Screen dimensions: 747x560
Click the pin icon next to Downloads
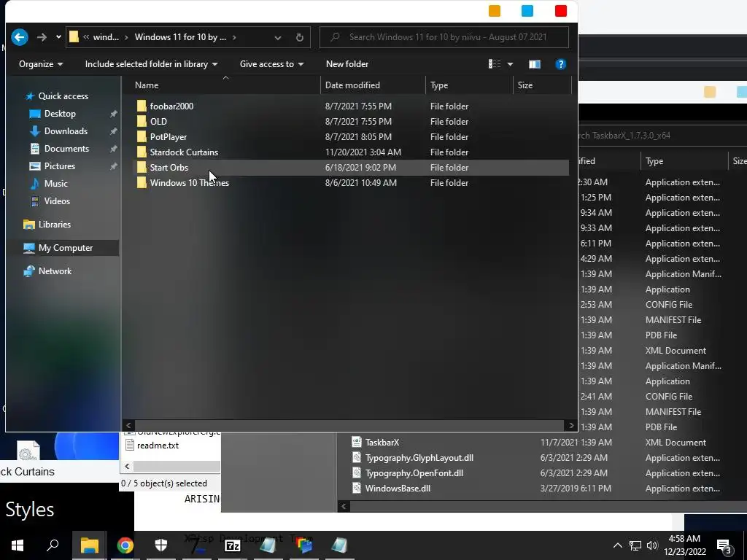click(113, 131)
